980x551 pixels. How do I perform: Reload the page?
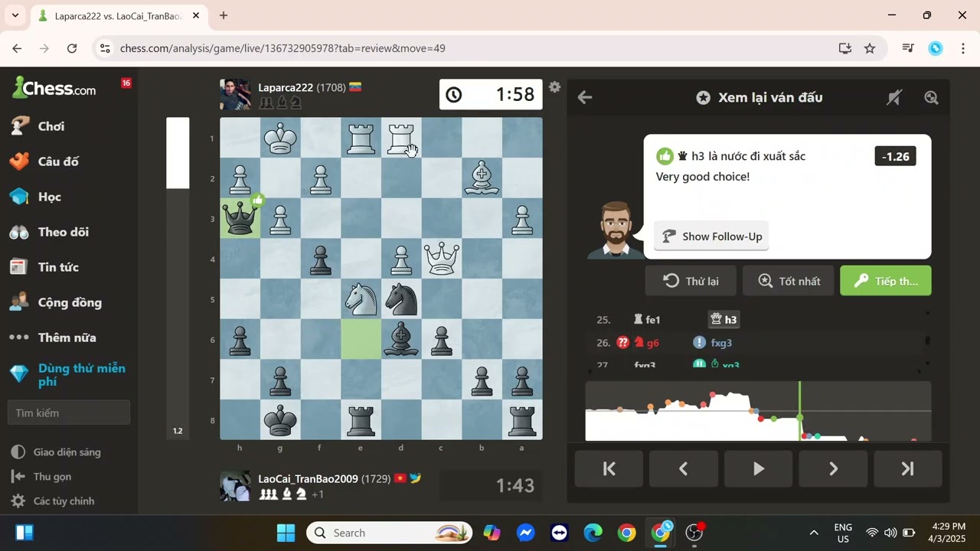[72, 48]
